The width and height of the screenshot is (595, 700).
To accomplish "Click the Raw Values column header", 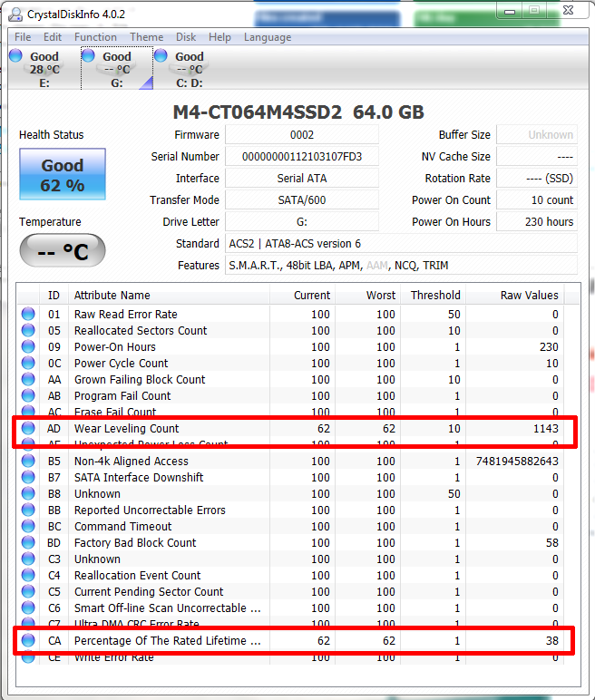I will coord(515,295).
